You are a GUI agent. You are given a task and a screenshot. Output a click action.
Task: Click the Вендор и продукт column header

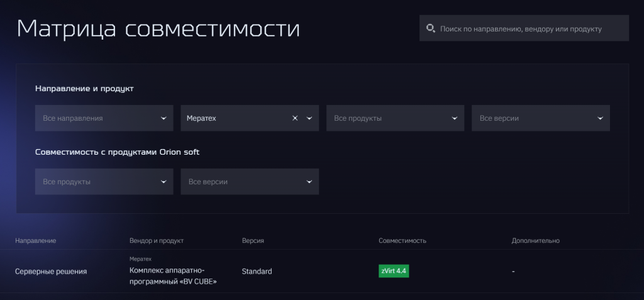(157, 241)
